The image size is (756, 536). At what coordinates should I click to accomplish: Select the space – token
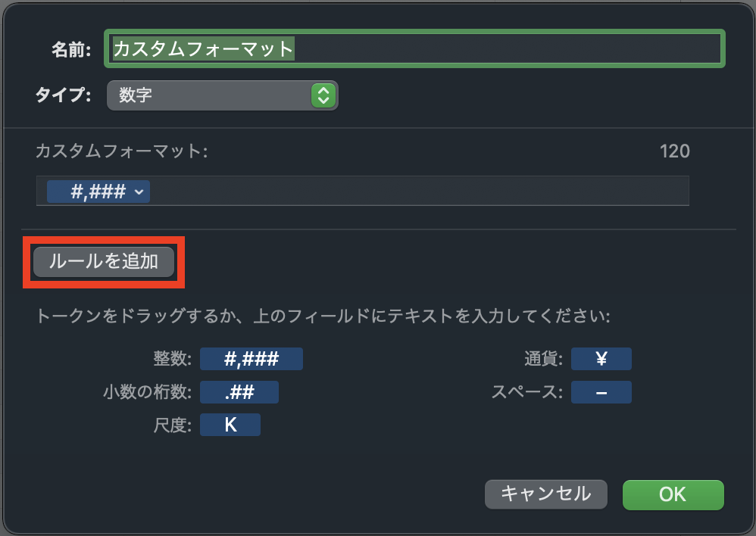pos(601,392)
